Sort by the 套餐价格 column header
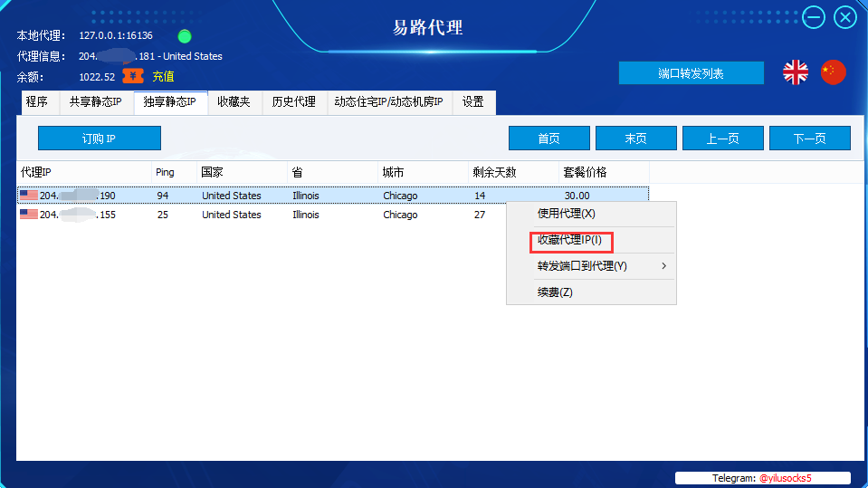The width and height of the screenshot is (868, 488). pos(604,172)
